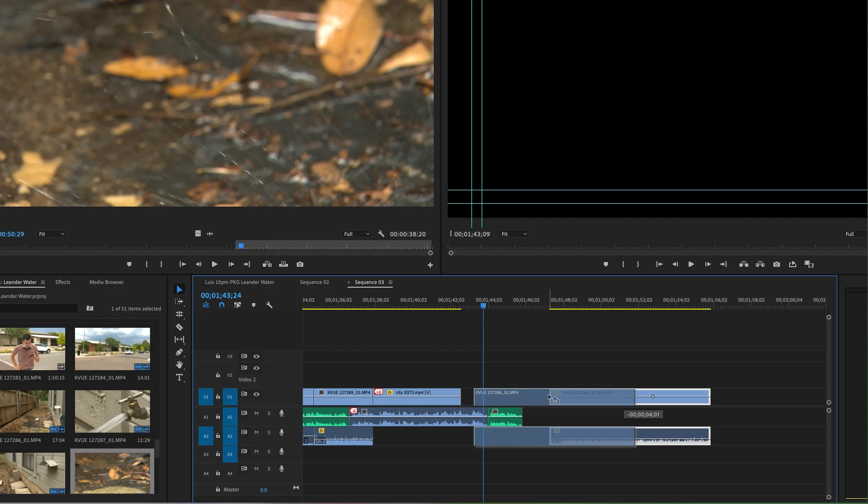868x504 pixels.
Task: Export frame from Source monitor
Action: [300, 264]
